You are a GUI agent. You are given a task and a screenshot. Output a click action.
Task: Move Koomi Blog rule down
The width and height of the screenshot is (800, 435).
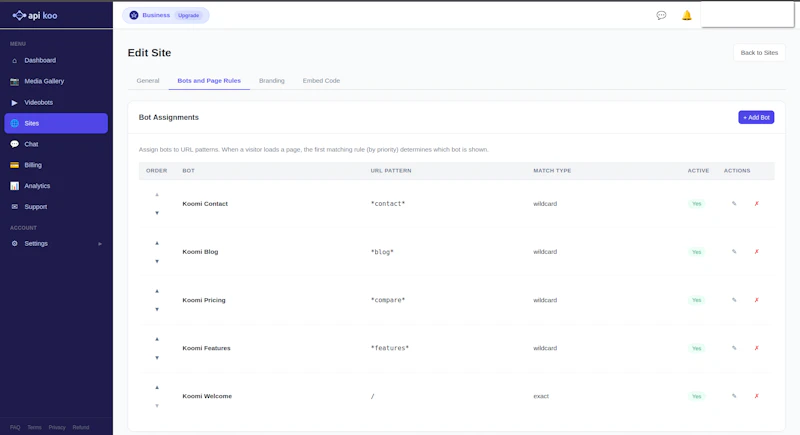point(157,261)
